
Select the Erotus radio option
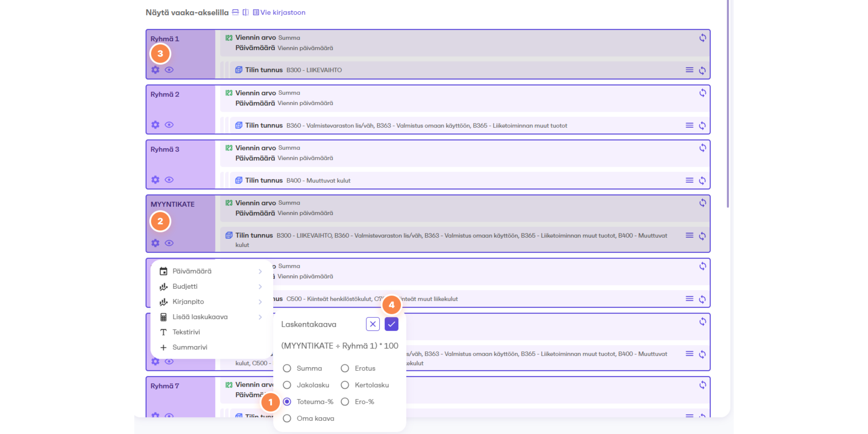[x=345, y=368]
